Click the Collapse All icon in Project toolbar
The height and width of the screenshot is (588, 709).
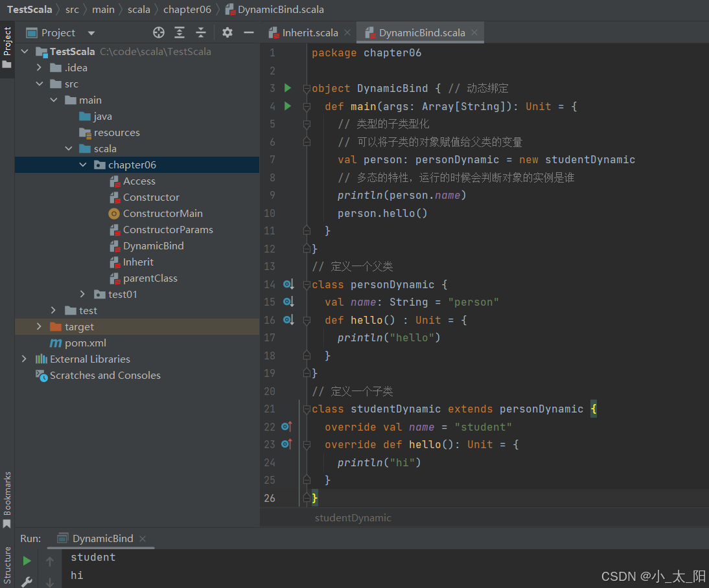pos(201,32)
